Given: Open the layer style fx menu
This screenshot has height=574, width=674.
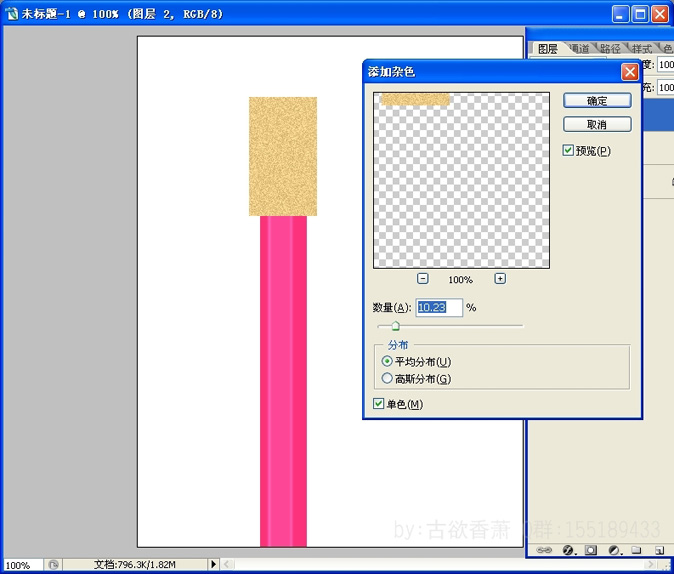Looking at the screenshot, I should [x=568, y=550].
